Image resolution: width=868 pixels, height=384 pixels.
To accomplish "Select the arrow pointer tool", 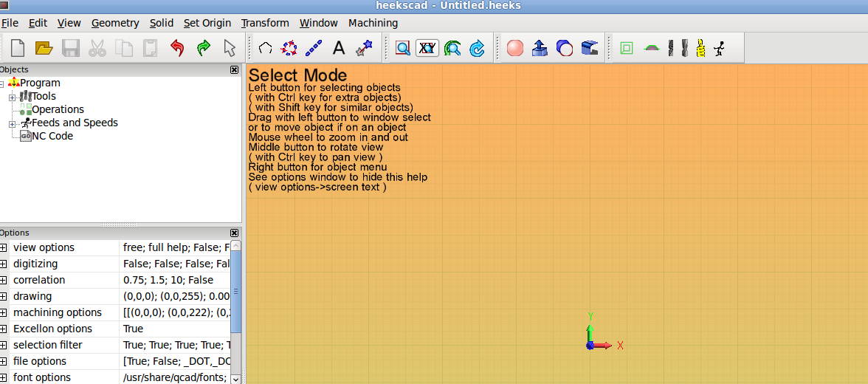I will [x=230, y=49].
